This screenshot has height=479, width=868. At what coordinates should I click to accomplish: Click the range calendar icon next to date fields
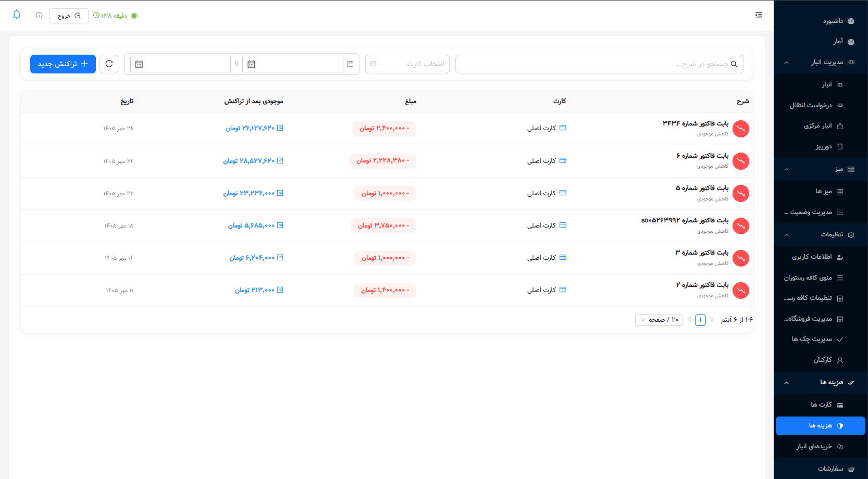pos(350,64)
